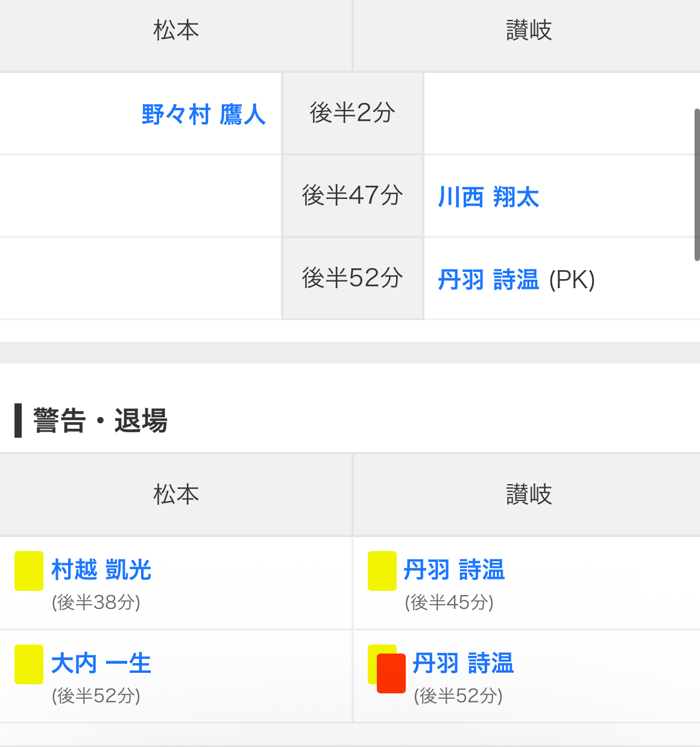
Task: Open player link 野々村 鷹人
Action: pos(203,114)
